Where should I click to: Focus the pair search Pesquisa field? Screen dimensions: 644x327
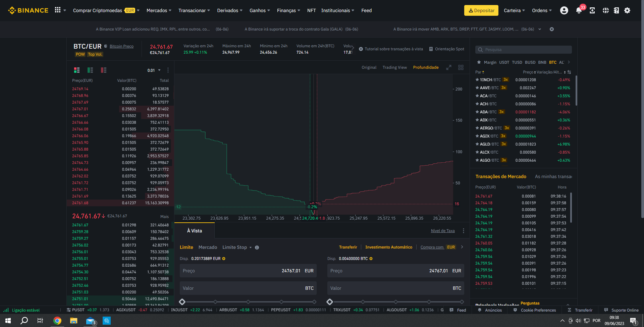click(524, 50)
